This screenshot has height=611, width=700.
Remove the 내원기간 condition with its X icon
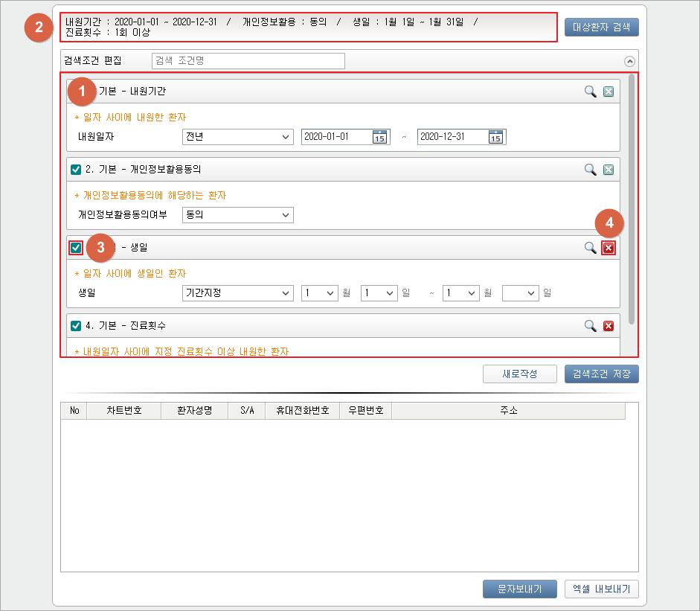pos(609,92)
